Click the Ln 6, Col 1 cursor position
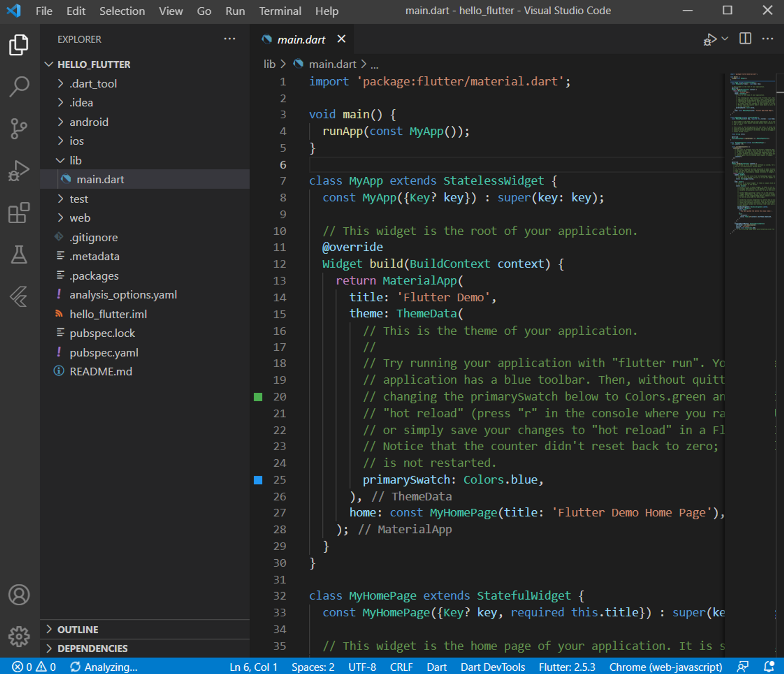 coord(253,667)
